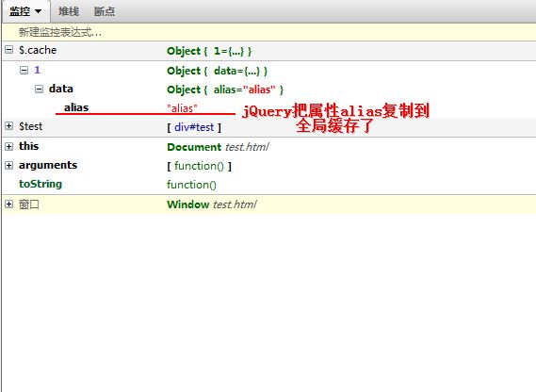536x392 pixels.
Task: Click the toString property name
Action: point(41,184)
